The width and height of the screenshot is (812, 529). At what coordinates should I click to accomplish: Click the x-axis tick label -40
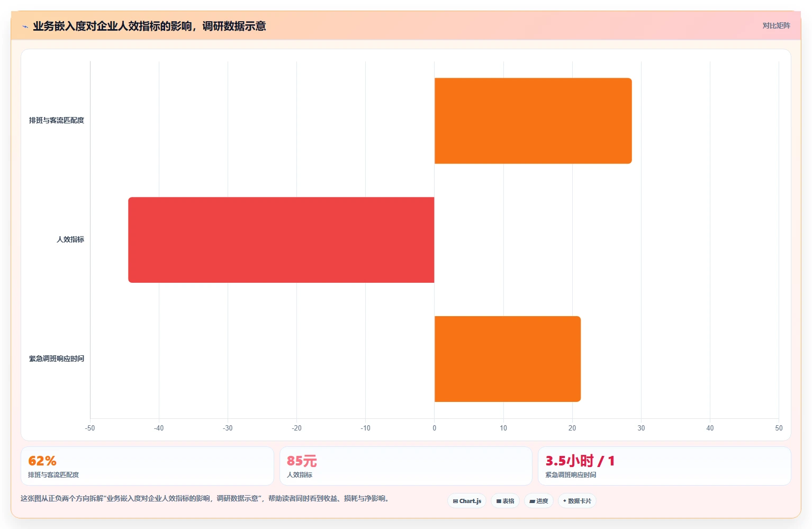(x=159, y=428)
